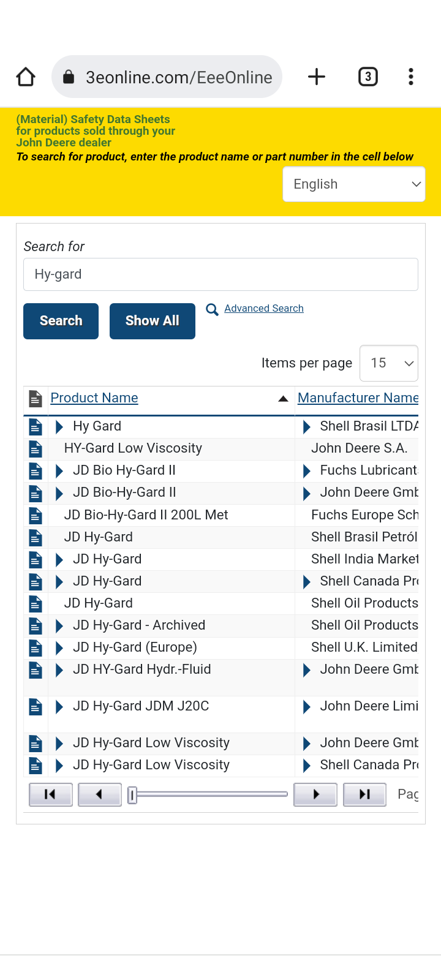Open the Items per page dropdown
The height and width of the screenshot is (980, 441).
(x=389, y=363)
